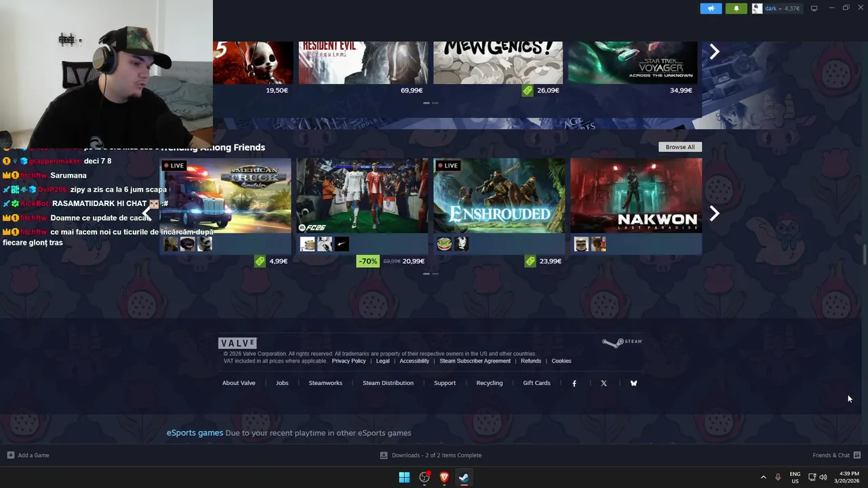Click the X social icon in footer
Screen dimensions: 868x488
point(604,383)
